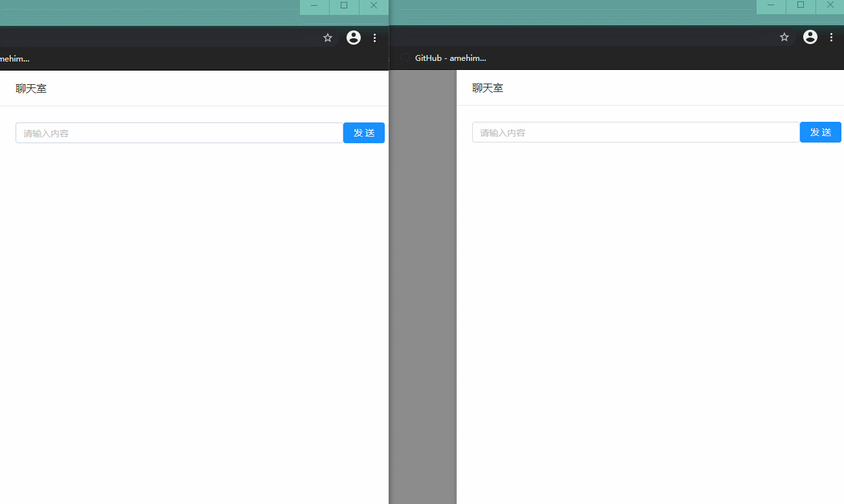This screenshot has width=844, height=504.
Task: Open the profile avatar in right browser window
Action: 810,38
